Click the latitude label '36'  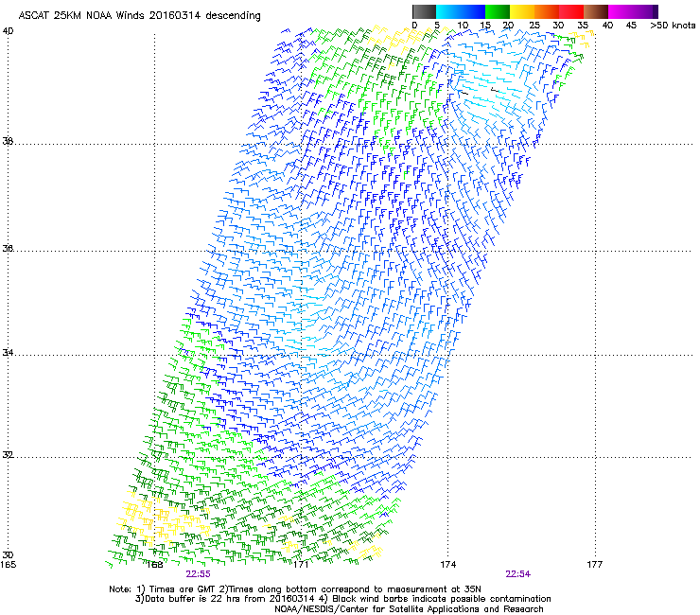tap(8, 248)
